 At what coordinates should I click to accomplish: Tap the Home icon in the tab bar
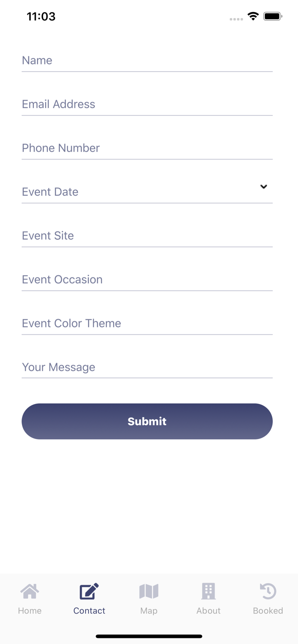click(29, 592)
